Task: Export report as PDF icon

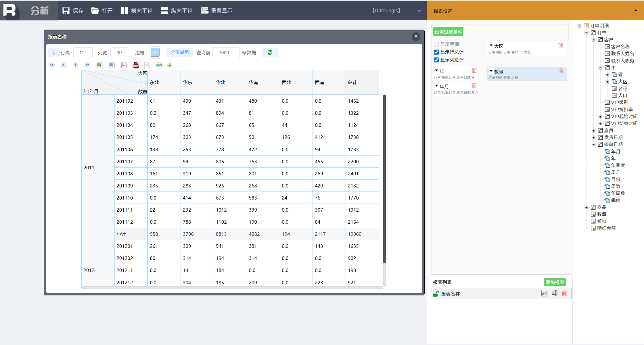Action: (x=123, y=65)
